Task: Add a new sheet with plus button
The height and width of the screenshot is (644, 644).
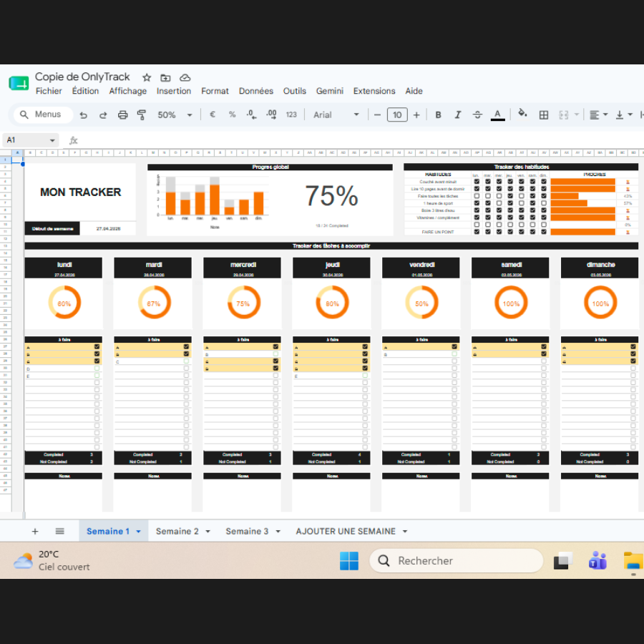Action: point(35,532)
